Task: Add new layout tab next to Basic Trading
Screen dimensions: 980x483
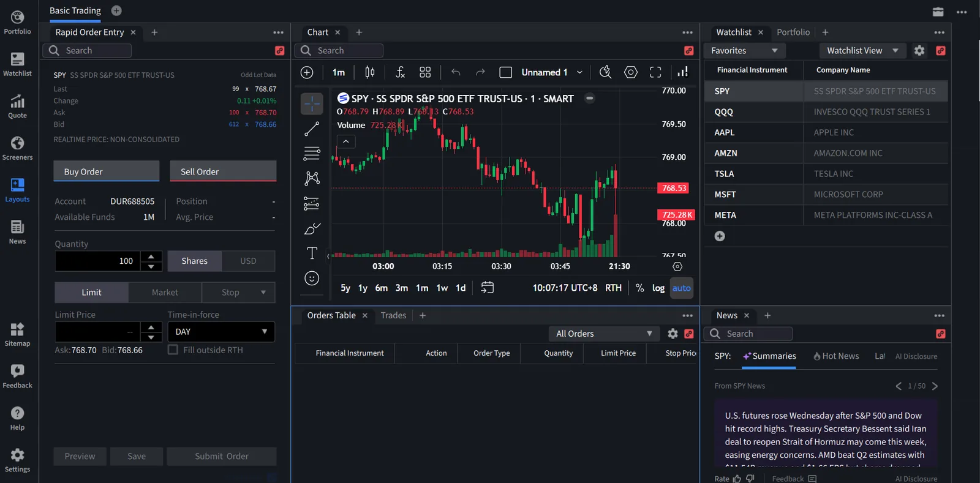Action: click(116, 10)
